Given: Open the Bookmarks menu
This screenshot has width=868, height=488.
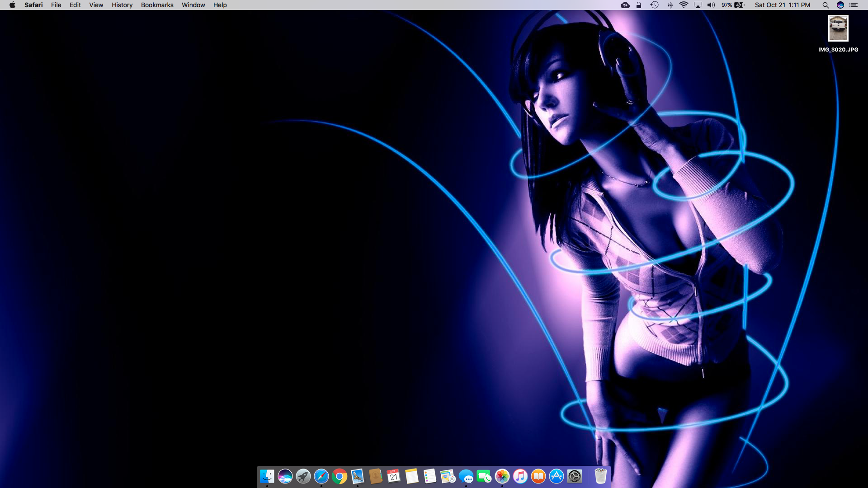Looking at the screenshot, I should [x=157, y=5].
